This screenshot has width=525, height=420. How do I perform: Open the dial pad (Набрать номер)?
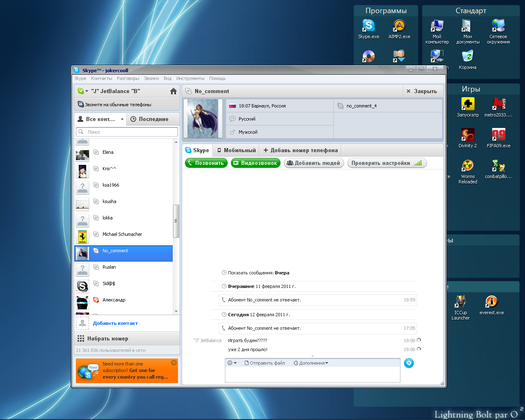pos(127,339)
